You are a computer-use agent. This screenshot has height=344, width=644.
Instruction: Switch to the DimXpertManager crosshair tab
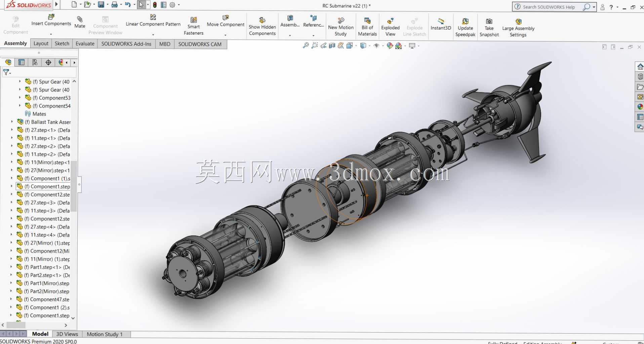(48, 62)
